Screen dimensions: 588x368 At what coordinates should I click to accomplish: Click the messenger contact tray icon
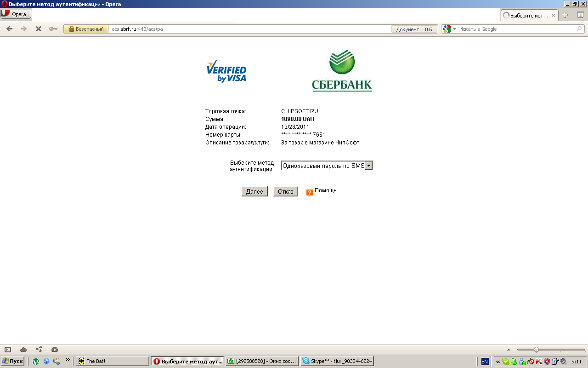click(x=523, y=362)
